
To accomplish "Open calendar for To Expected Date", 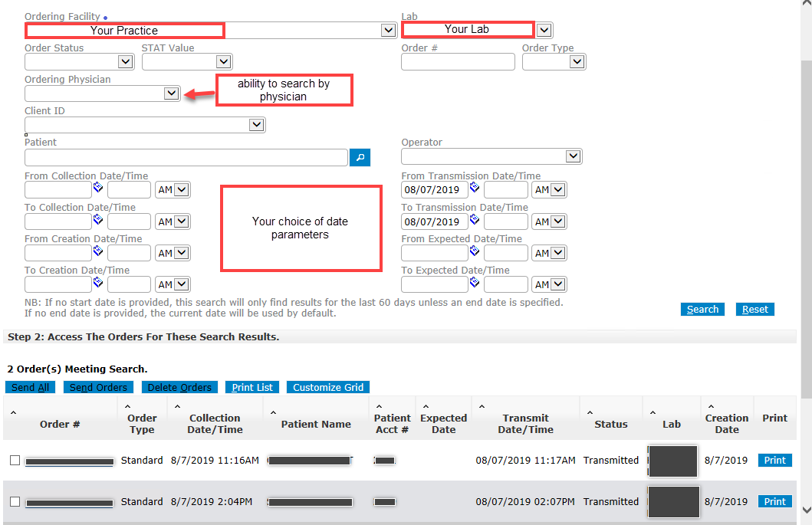I will (x=475, y=282).
